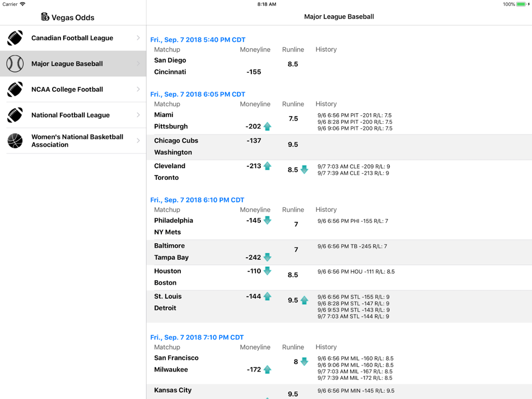Click the down arrow next to Houston -110
Screen dimensions: 532x399
(x=267, y=271)
